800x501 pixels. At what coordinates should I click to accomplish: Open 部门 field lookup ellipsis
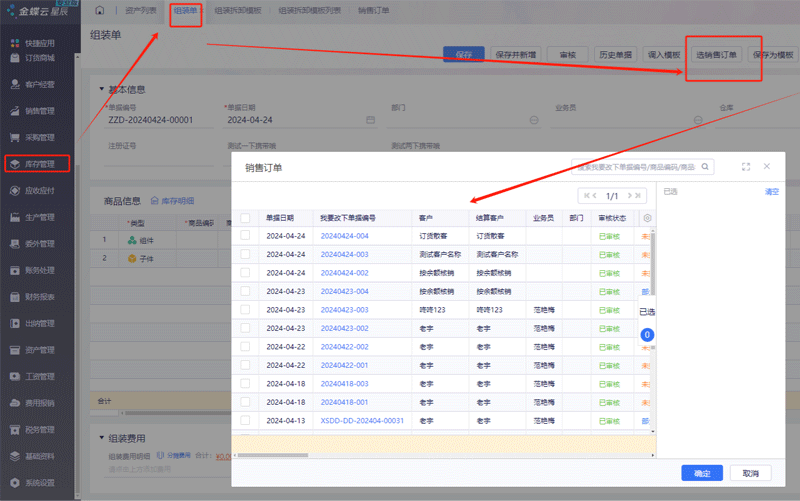coord(534,120)
